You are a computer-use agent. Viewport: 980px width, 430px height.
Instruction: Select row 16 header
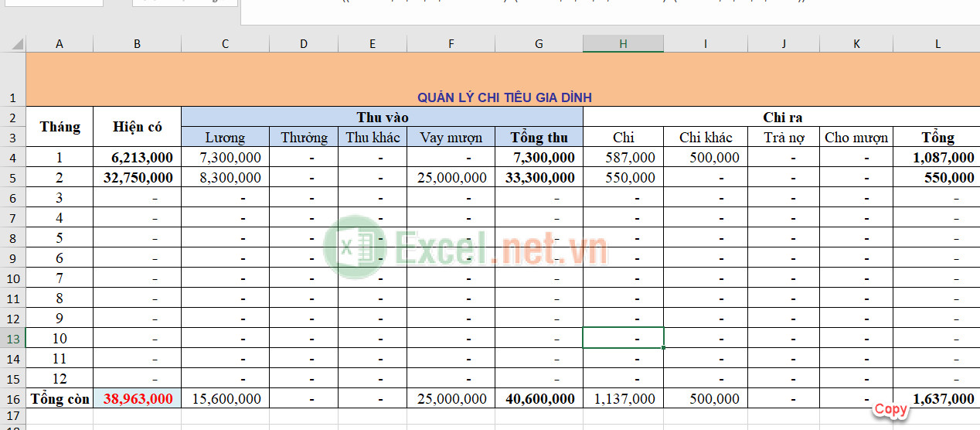click(13, 399)
